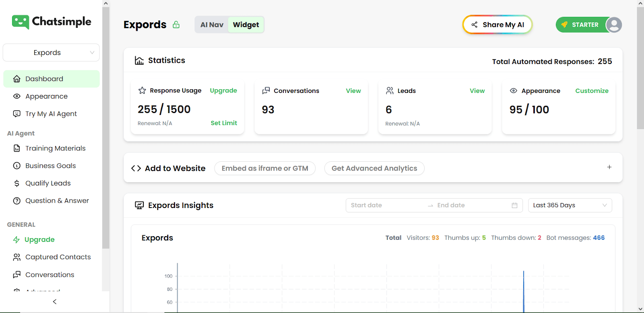The height and width of the screenshot is (313, 644).
Task: Click the Statistics chart icon
Action: tap(139, 60)
